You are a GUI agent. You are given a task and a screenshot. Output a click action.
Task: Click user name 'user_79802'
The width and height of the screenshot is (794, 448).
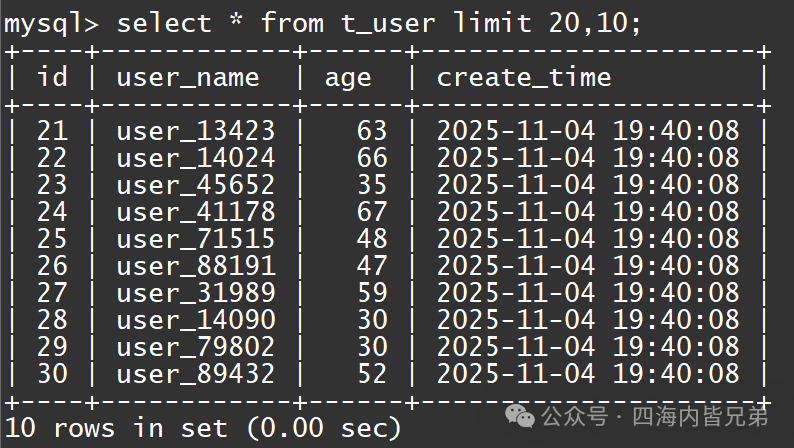point(196,347)
